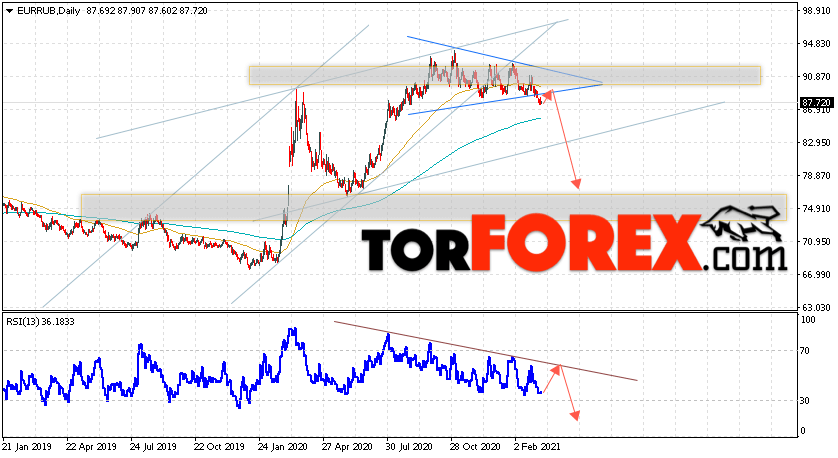Click the 82.950 price axis label
Image resolution: width=838 pixels, height=458 pixels.
click(816, 143)
